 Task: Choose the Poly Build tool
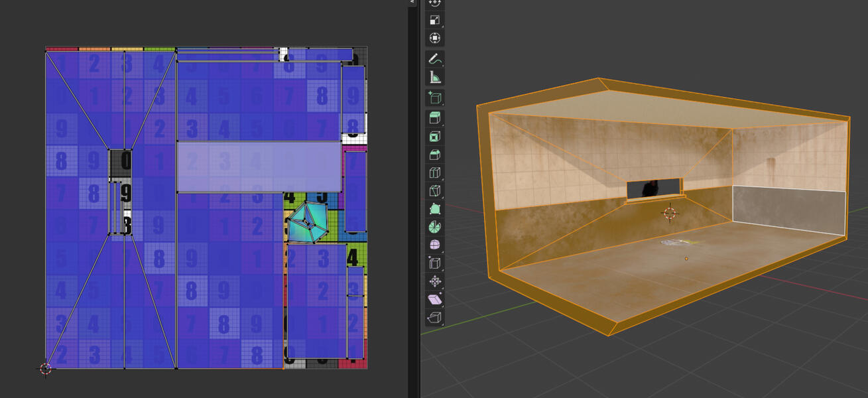click(434, 209)
